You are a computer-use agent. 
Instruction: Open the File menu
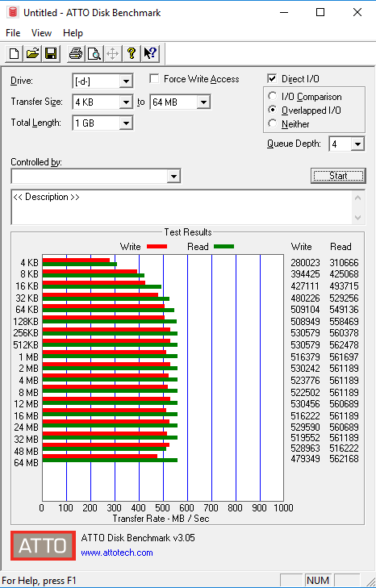[x=13, y=33]
